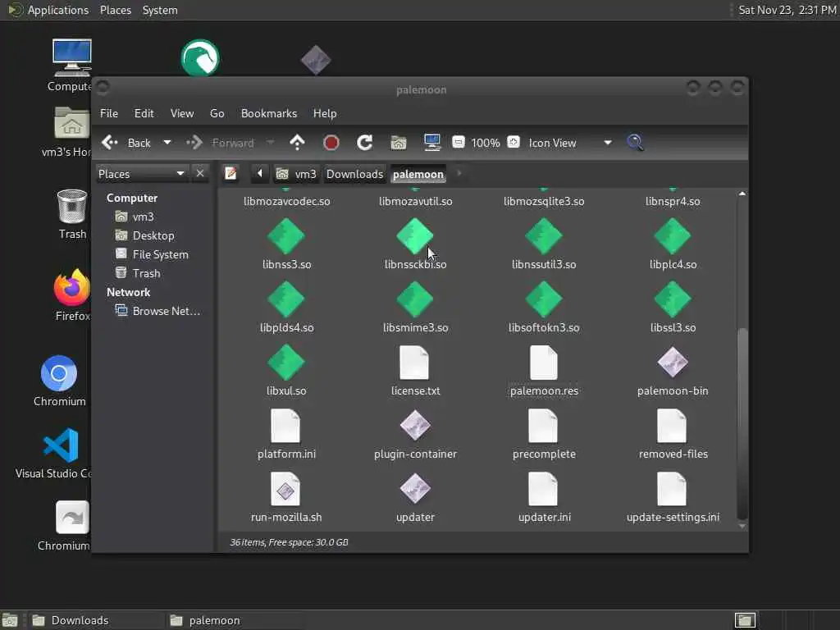Select the updater executable icon
This screenshot has height=630, width=840.
pyautogui.click(x=415, y=489)
